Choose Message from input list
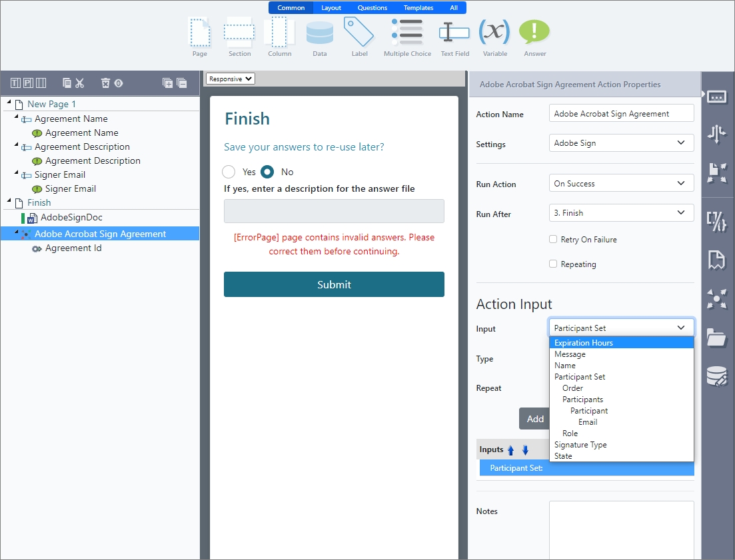735x560 pixels. pos(621,354)
